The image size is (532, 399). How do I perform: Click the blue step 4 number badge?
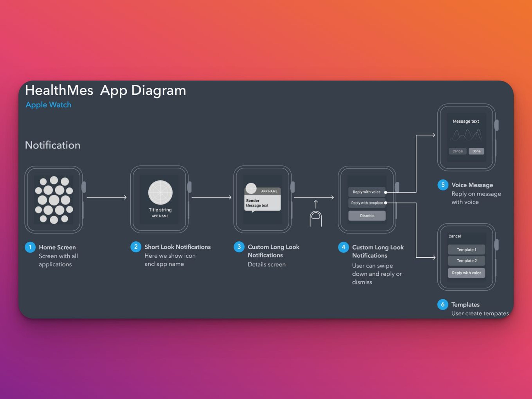pos(343,247)
